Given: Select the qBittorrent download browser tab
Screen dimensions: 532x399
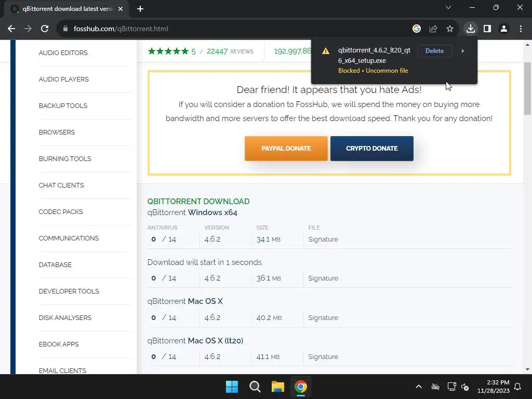Looking at the screenshot, I should (66, 9).
